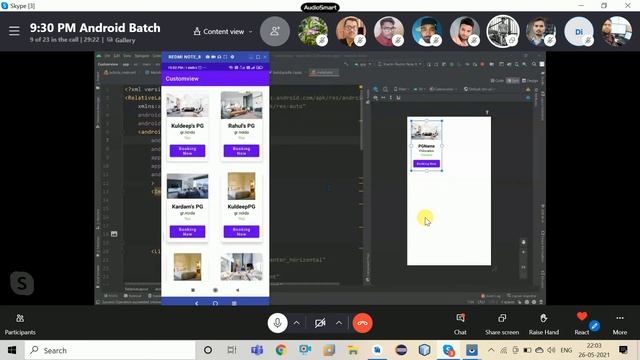
Task: Open Microsoft Teams from taskbar
Action: (257, 350)
